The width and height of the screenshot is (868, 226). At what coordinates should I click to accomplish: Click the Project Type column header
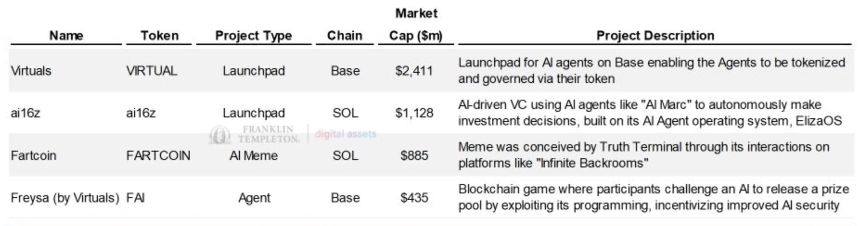pos(254,36)
